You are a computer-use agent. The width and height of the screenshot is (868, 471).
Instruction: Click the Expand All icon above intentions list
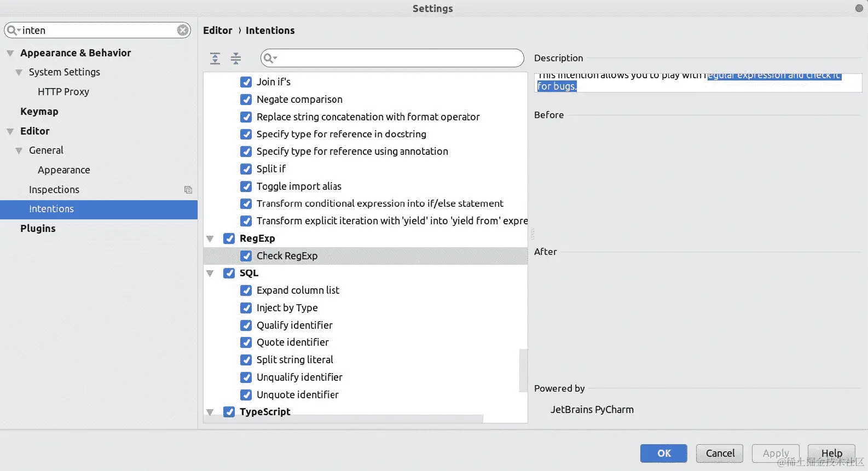click(215, 58)
